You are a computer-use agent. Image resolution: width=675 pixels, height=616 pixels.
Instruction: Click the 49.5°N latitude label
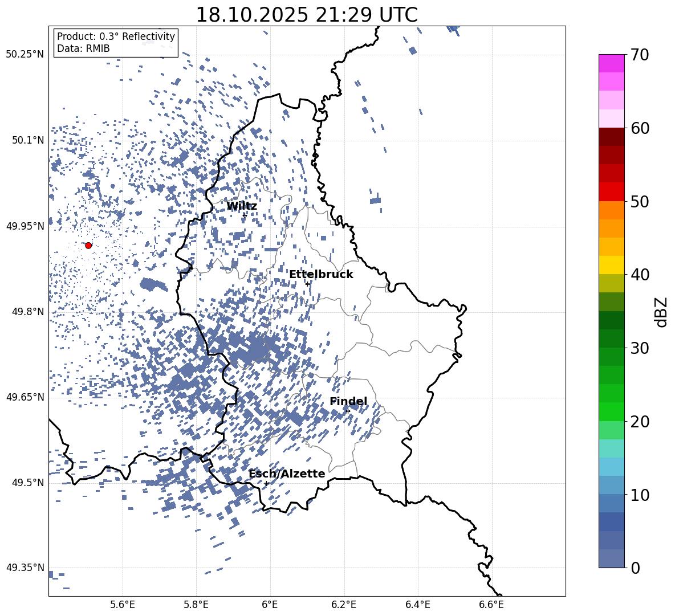(x=28, y=483)
